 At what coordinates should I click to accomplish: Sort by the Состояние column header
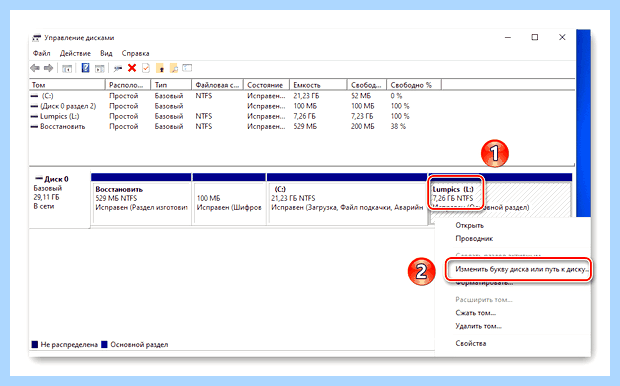(x=267, y=85)
